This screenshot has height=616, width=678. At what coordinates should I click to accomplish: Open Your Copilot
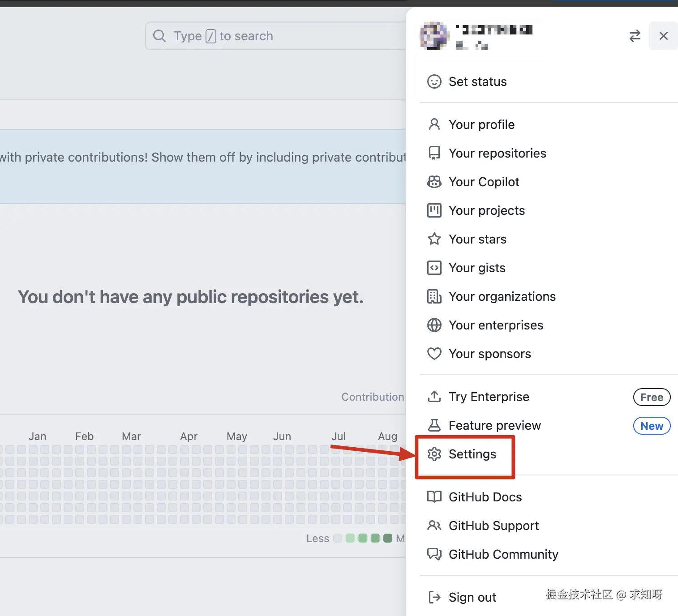click(549, 182)
